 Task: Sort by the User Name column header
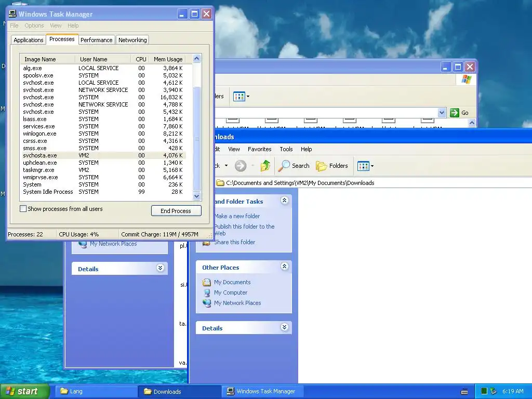(103, 59)
